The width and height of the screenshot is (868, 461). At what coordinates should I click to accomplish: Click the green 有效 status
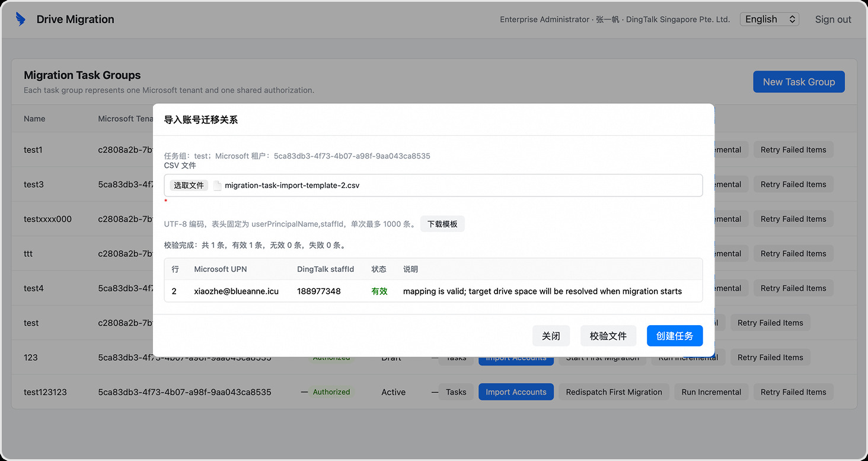pos(379,291)
